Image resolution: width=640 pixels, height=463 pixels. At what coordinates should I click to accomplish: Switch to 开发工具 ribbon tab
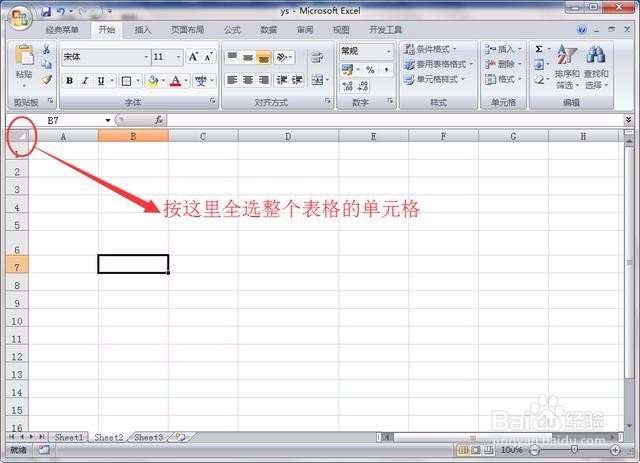[385, 30]
